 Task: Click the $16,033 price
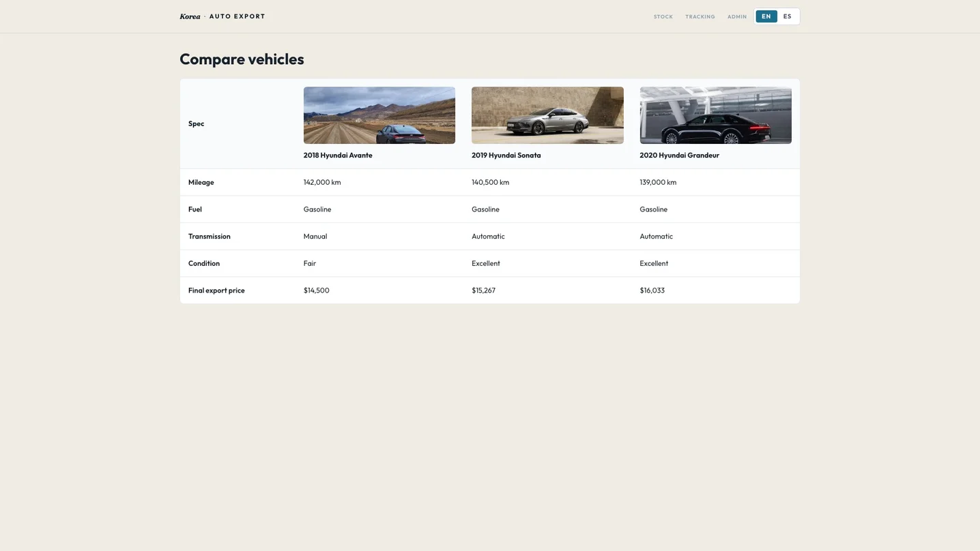[652, 291]
